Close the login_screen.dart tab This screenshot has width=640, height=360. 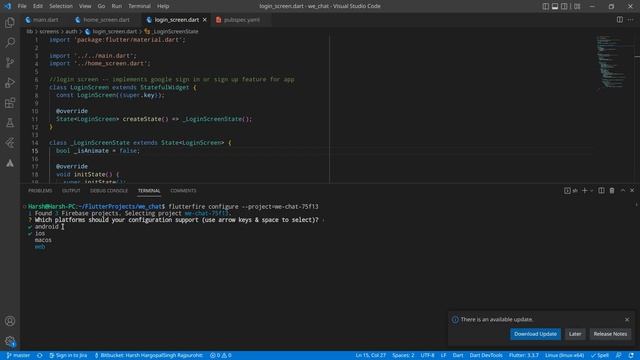205,20
